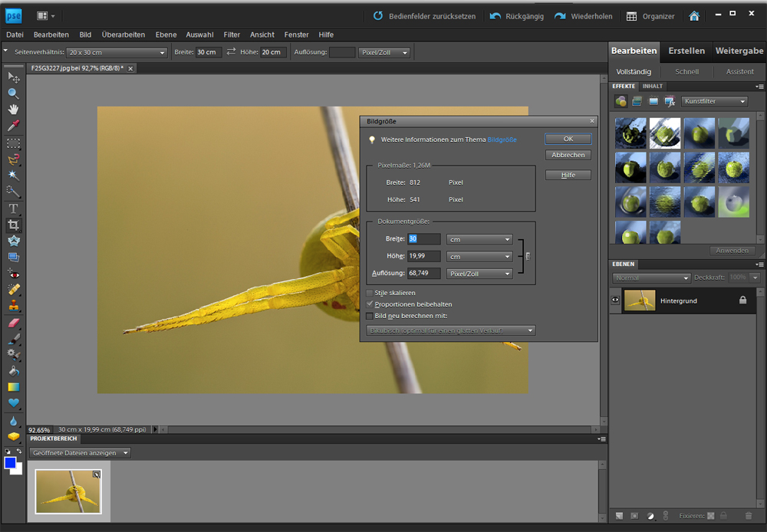This screenshot has width=767, height=532.
Task: Show photo effects in Effekte panel
Action: [653, 101]
